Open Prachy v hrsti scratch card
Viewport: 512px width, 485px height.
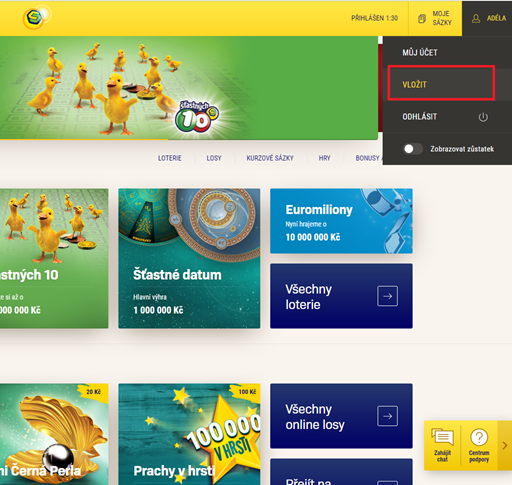pos(189,434)
